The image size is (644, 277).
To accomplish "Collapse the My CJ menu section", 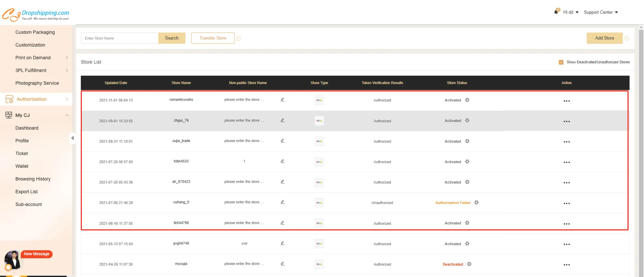I will pyautogui.click(x=67, y=115).
